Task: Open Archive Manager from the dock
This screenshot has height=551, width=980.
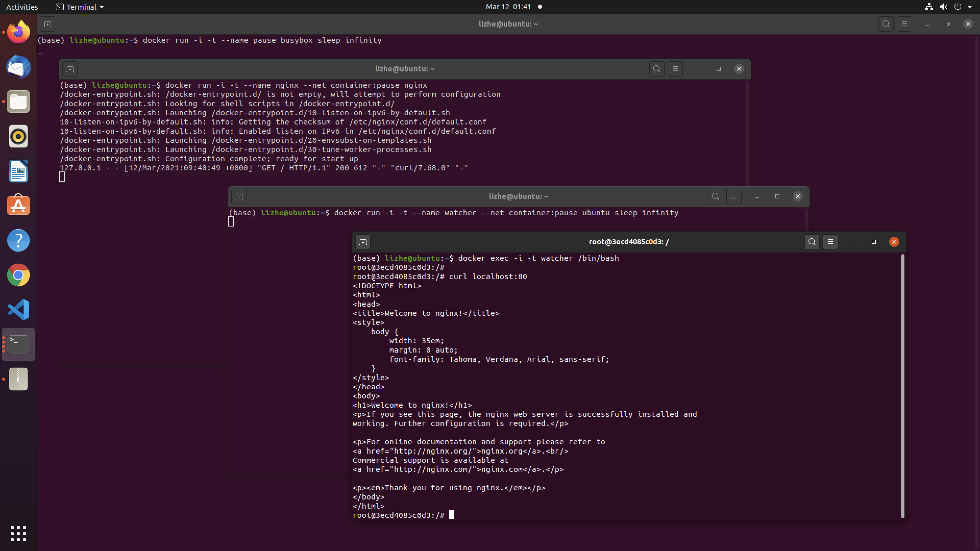Action: [x=18, y=379]
